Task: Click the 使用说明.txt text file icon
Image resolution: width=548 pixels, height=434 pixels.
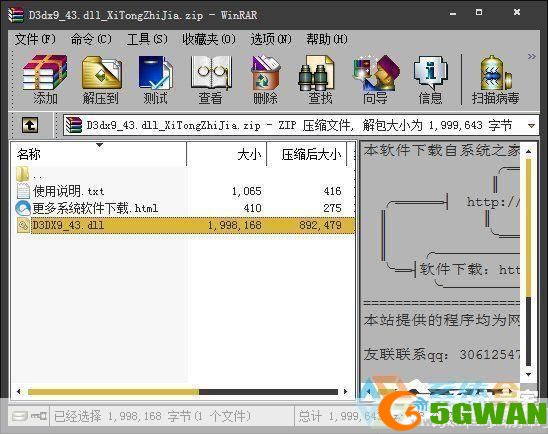Action: pos(23,191)
